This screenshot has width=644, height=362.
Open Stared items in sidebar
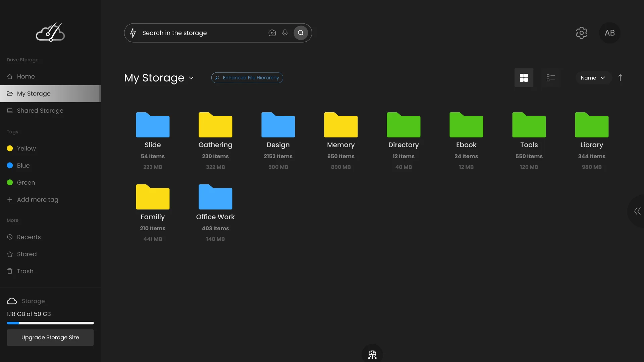(50, 254)
